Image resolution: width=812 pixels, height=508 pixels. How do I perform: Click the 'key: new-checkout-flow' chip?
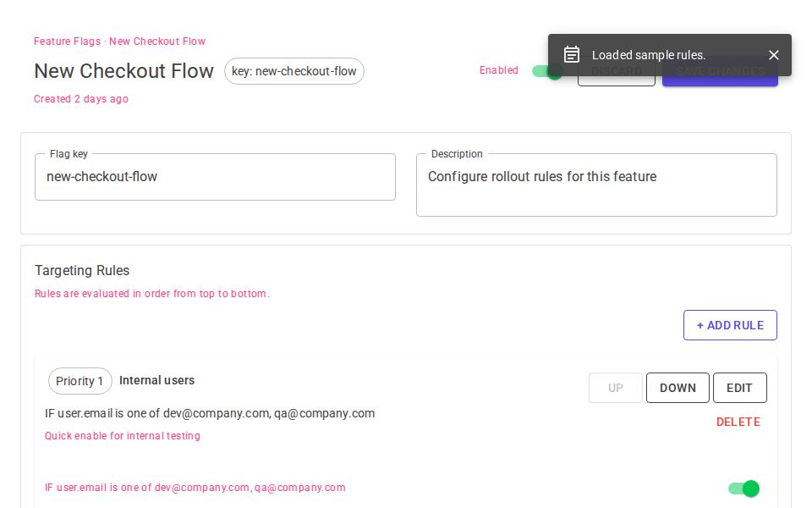(x=294, y=71)
